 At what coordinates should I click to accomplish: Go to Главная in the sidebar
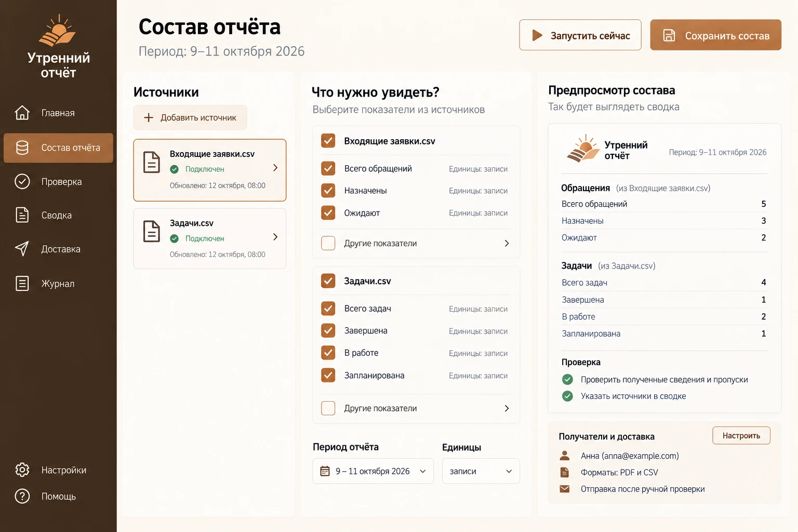point(58,113)
